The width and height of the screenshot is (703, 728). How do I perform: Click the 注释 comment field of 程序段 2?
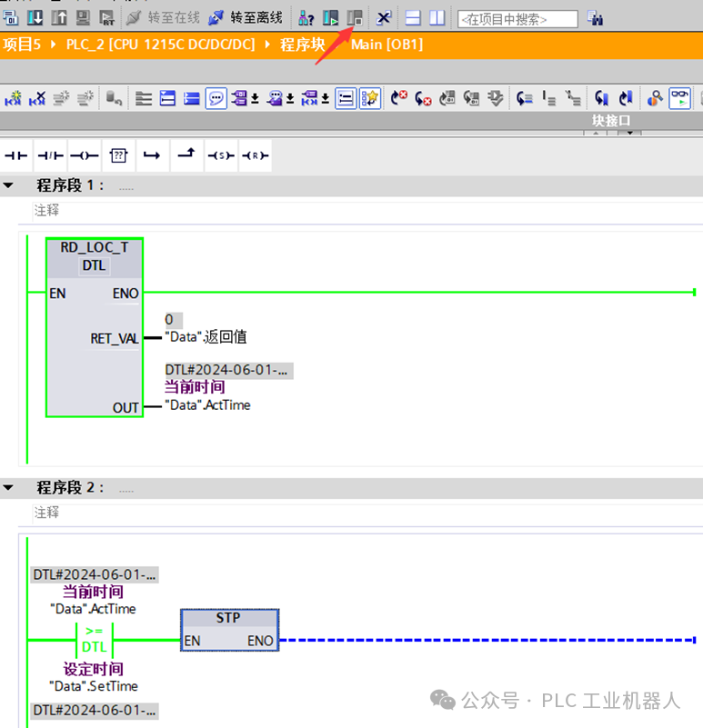pos(367,513)
